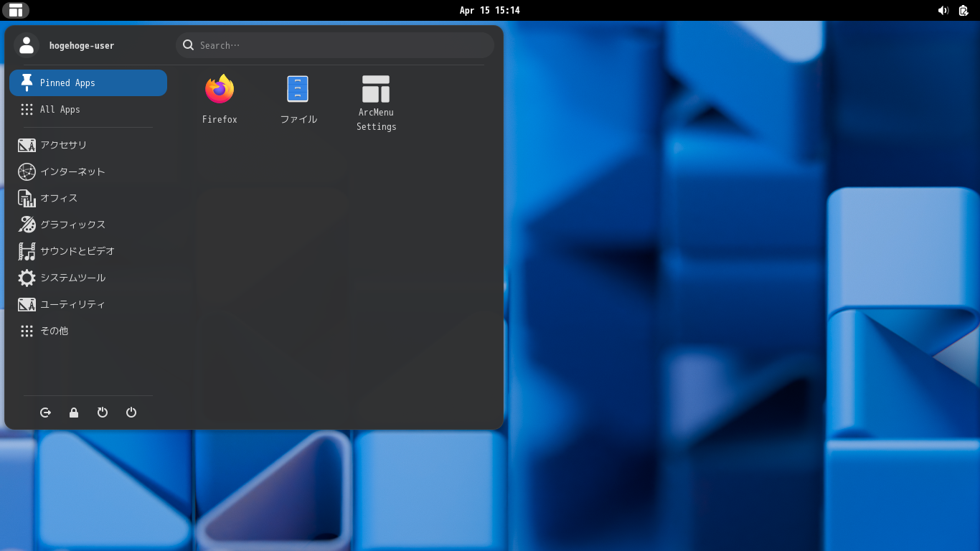Launch Firefox from the pinned apps
The image size is (980, 551).
tap(220, 97)
